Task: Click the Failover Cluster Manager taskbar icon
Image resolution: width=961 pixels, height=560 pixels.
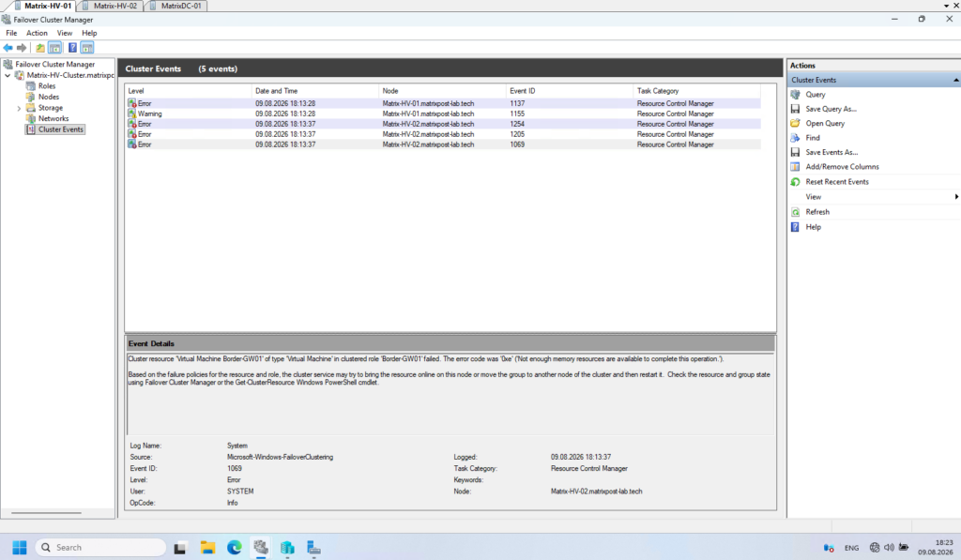Action: (261, 548)
